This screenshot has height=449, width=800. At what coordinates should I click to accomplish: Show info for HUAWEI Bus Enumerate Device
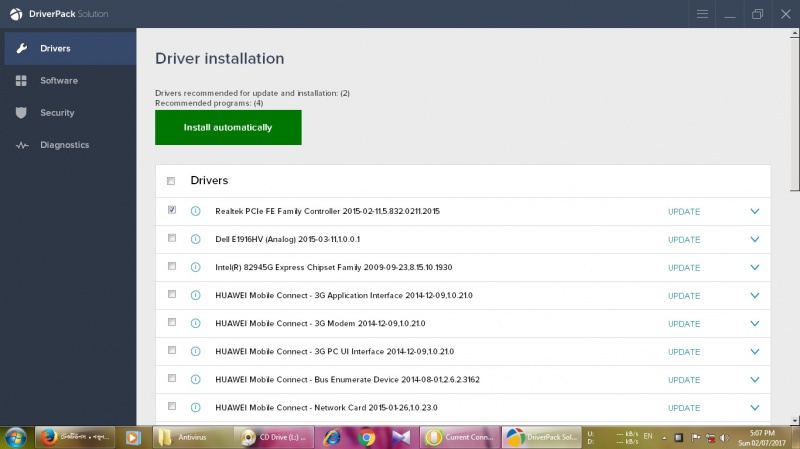[x=195, y=380]
